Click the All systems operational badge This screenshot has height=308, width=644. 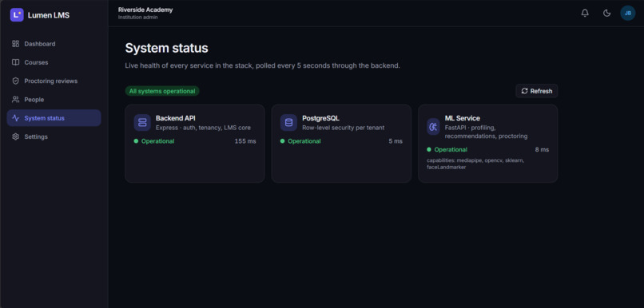pyautogui.click(x=162, y=91)
